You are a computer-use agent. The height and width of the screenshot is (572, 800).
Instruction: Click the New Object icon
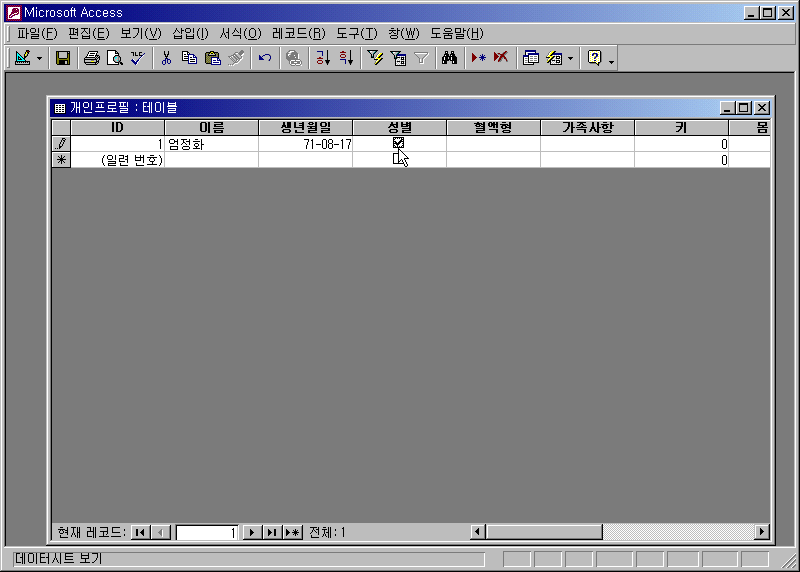tap(554, 58)
